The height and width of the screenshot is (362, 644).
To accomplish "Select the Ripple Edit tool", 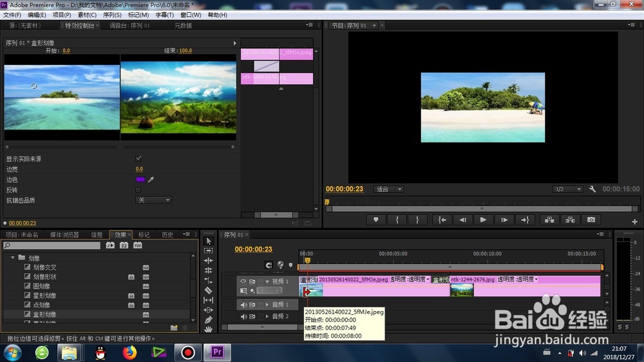I will (208, 260).
